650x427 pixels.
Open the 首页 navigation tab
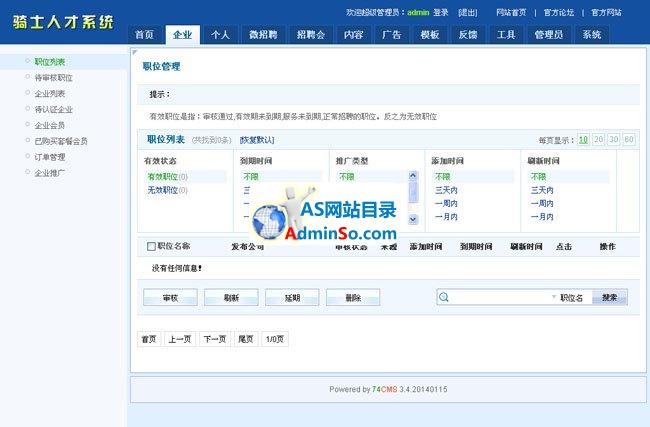pyautogui.click(x=144, y=34)
